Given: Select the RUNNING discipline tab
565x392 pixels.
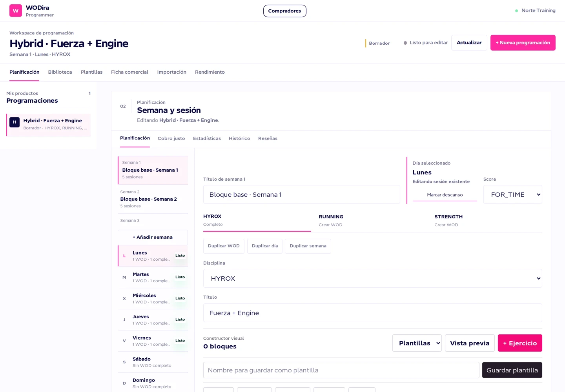Looking at the screenshot, I should pos(373,221).
